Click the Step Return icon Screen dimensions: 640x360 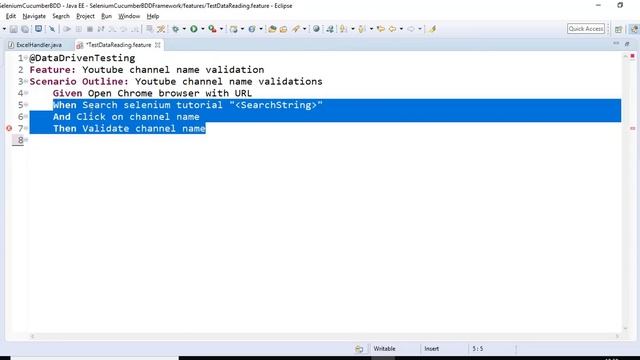point(134,29)
